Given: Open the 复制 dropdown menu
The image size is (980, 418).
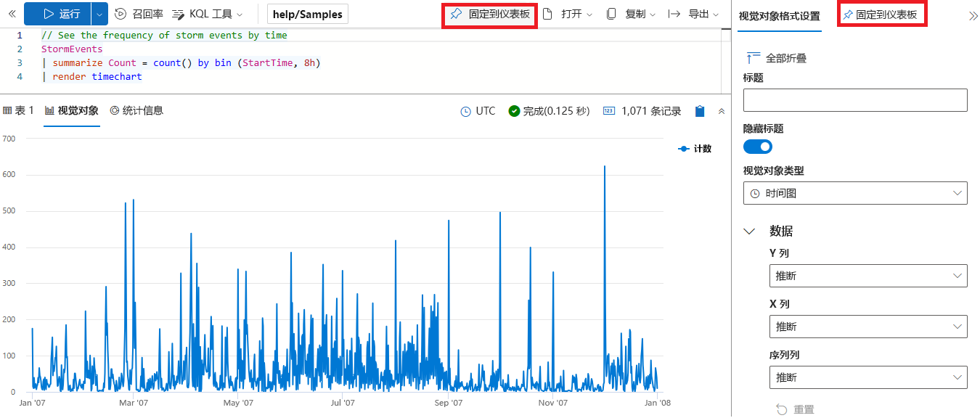Looking at the screenshot, I should [631, 14].
